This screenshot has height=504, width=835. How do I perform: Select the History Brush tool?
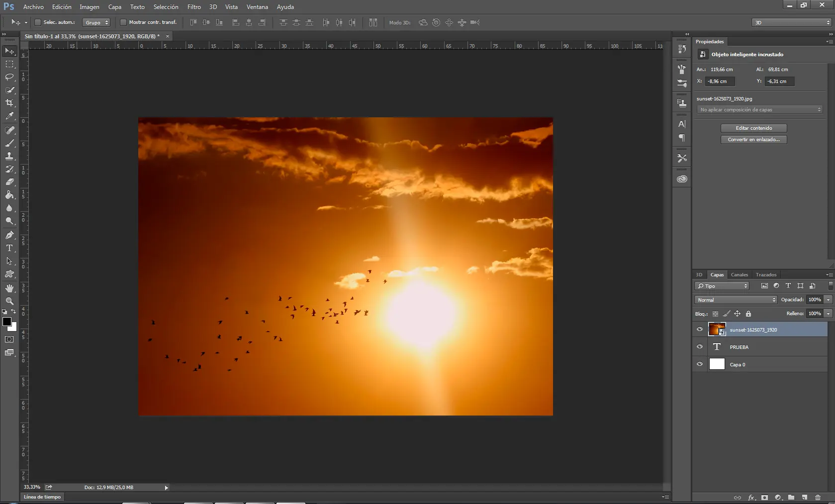(x=9, y=169)
